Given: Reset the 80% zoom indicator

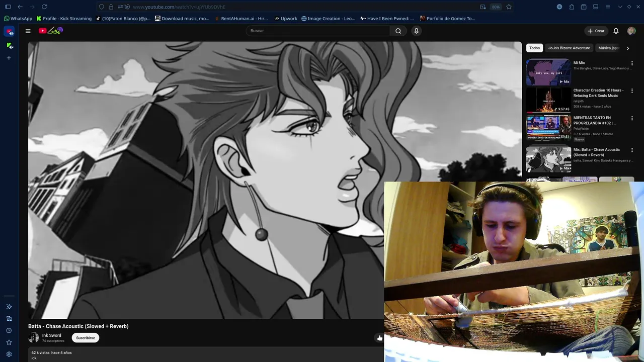Looking at the screenshot, I should [496, 7].
